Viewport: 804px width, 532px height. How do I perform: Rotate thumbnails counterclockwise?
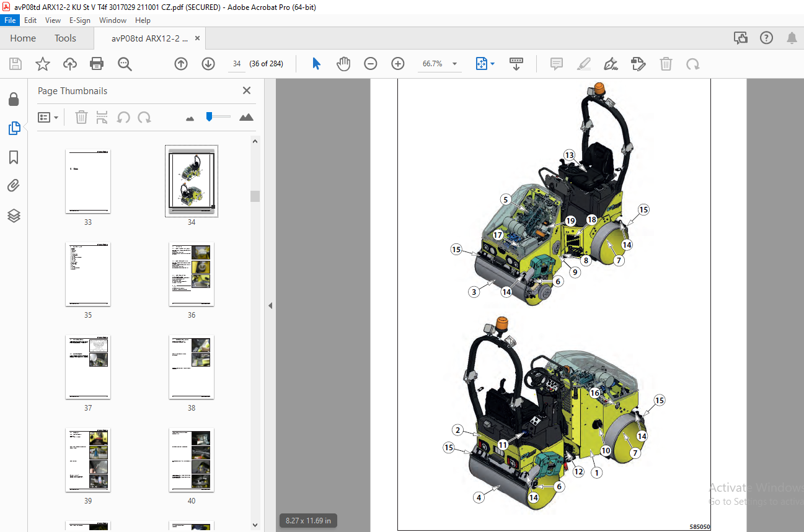click(123, 117)
